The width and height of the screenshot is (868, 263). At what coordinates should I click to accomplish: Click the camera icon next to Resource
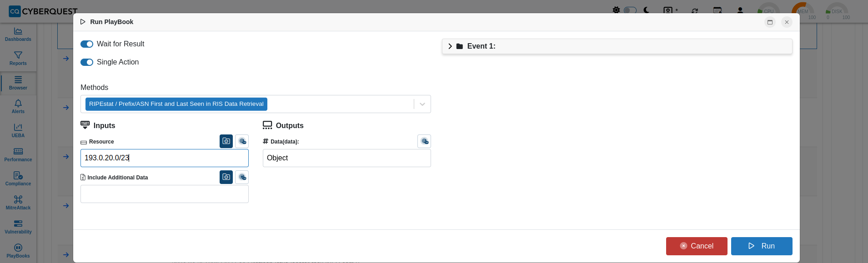coord(226,141)
